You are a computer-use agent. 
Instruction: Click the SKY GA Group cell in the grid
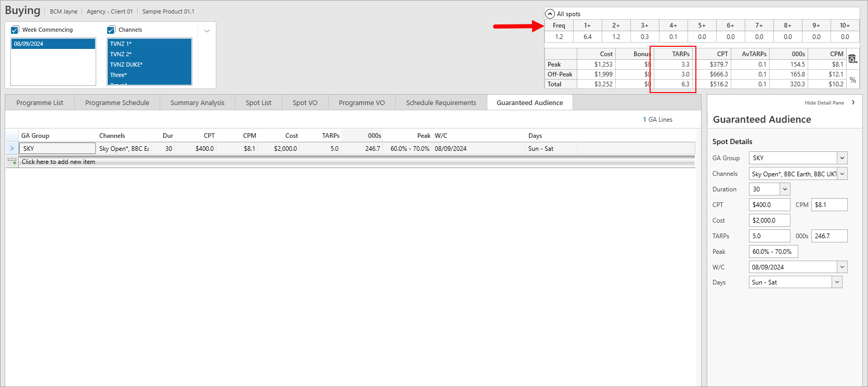click(57, 148)
